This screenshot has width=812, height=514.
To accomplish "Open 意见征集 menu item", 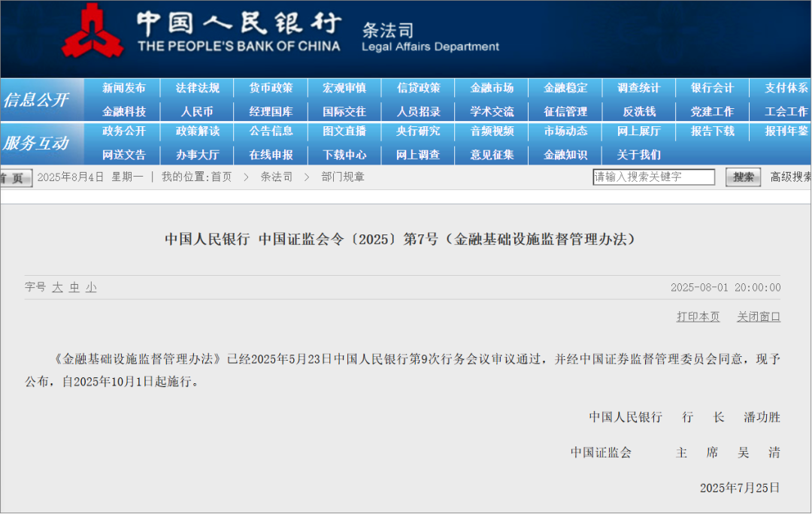I will point(492,155).
